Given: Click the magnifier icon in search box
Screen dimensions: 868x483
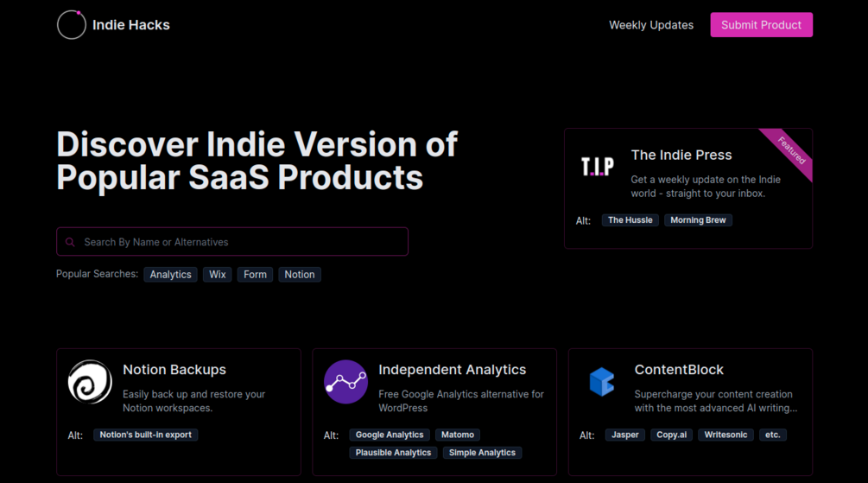Looking at the screenshot, I should click(71, 243).
